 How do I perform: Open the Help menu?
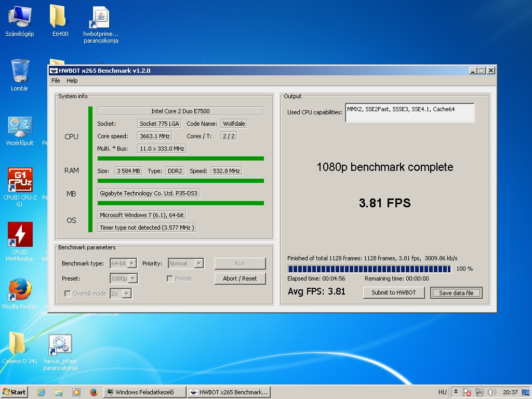(72, 81)
